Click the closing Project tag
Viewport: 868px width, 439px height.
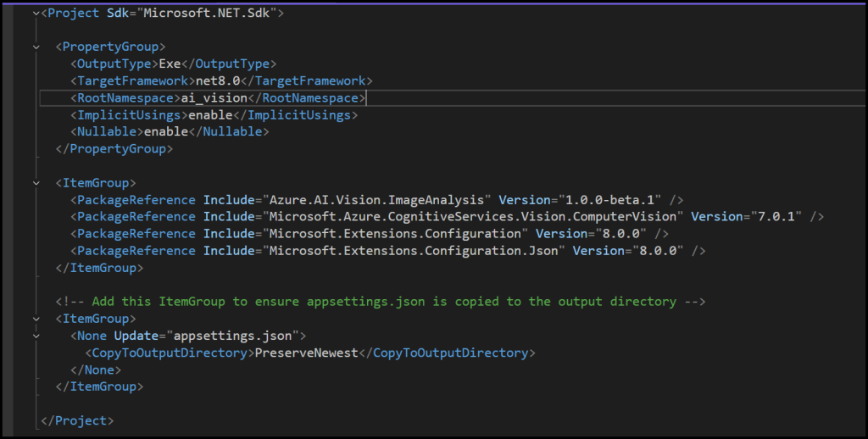point(77,420)
